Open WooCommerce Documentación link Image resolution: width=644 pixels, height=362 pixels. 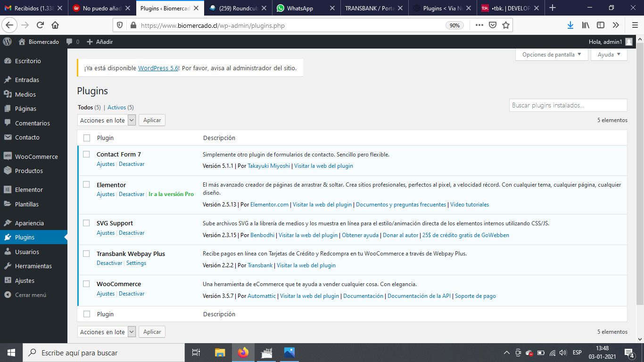[x=363, y=296]
